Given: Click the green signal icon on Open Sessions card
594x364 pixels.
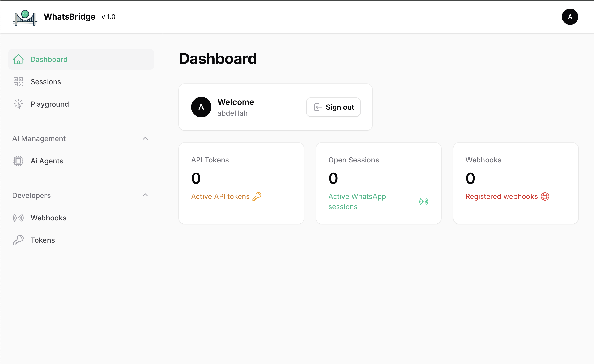Looking at the screenshot, I should click(423, 201).
